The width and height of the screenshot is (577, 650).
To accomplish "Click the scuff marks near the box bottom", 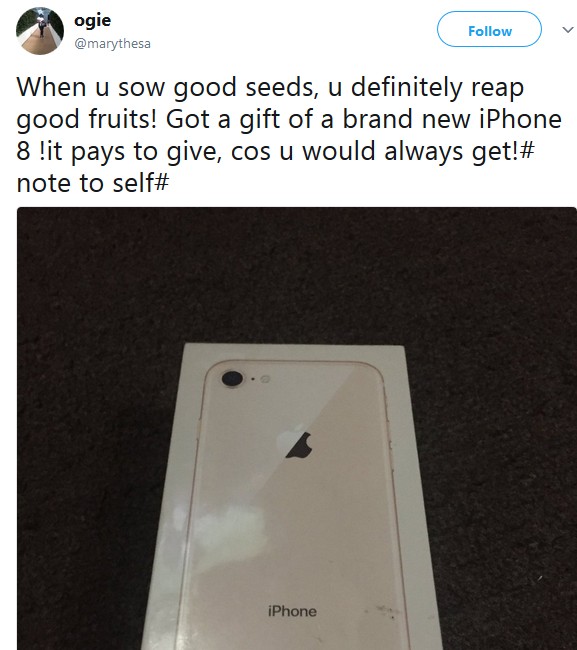I will (x=383, y=611).
